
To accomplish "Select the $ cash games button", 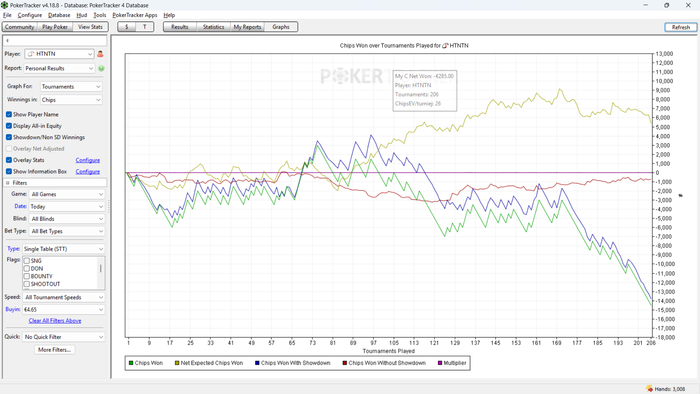I will (127, 27).
